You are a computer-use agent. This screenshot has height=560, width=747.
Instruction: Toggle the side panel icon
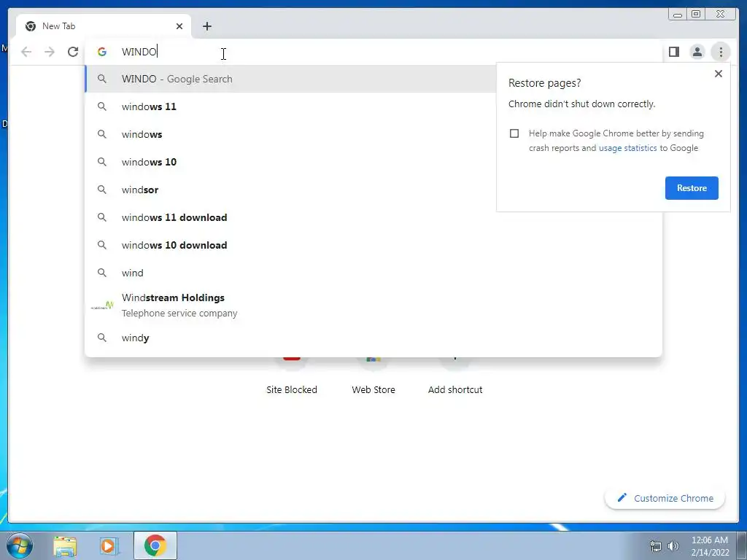point(673,52)
